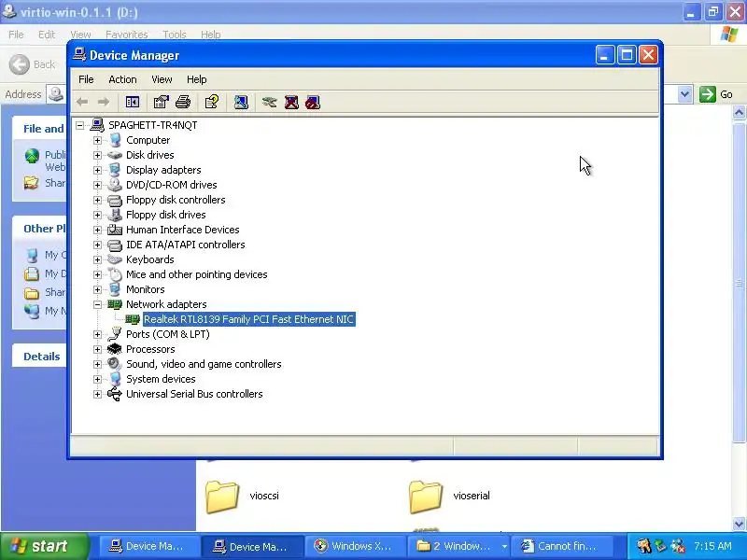
Task: Click the Disable device toolbar icon
Action: click(x=313, y=102)
